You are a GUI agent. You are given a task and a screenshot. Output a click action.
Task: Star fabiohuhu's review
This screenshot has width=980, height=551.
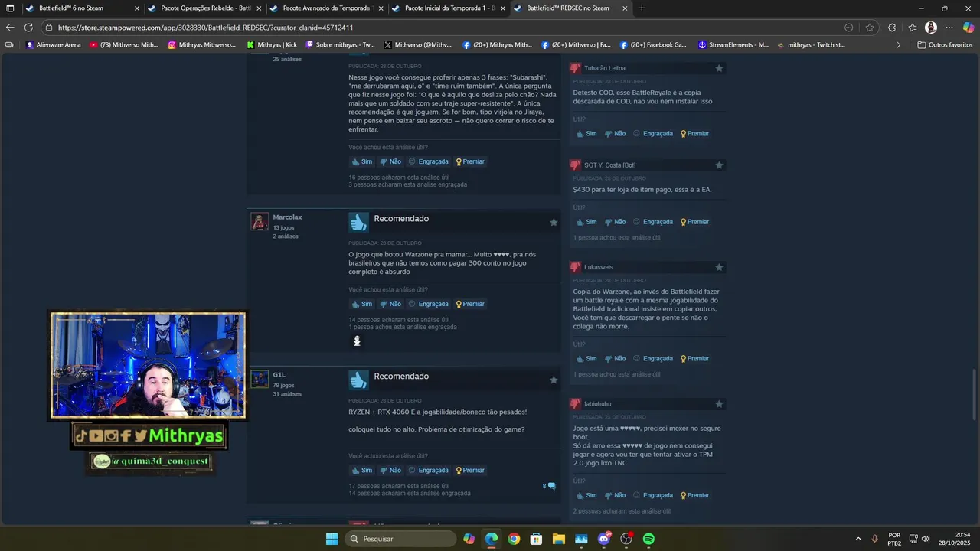719,404
